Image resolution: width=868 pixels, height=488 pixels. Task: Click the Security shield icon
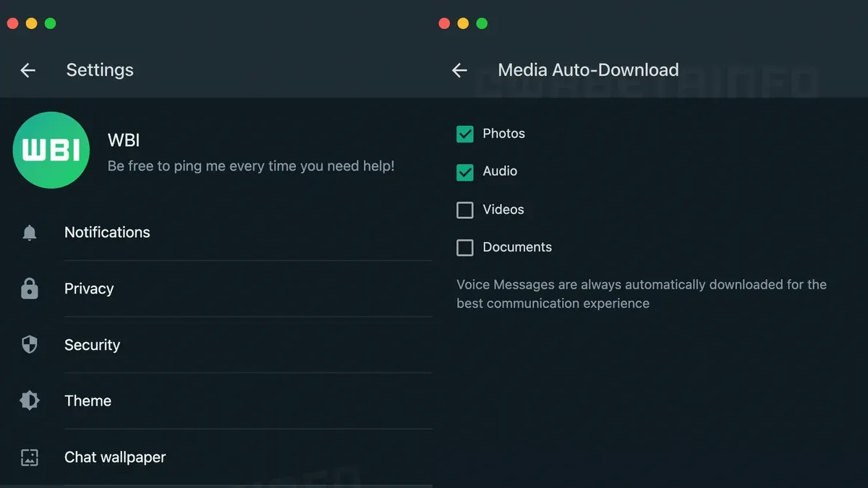click(29, 345)
